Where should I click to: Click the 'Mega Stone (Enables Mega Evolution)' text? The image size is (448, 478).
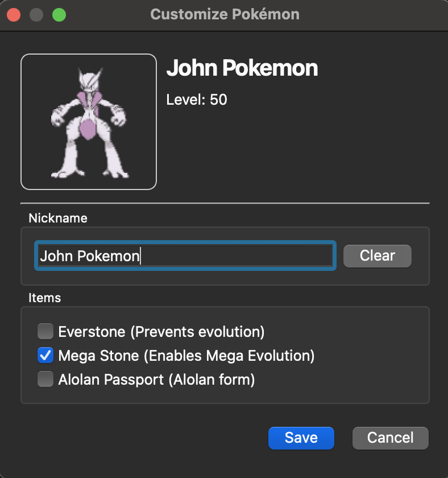click(x=186, y=356)
